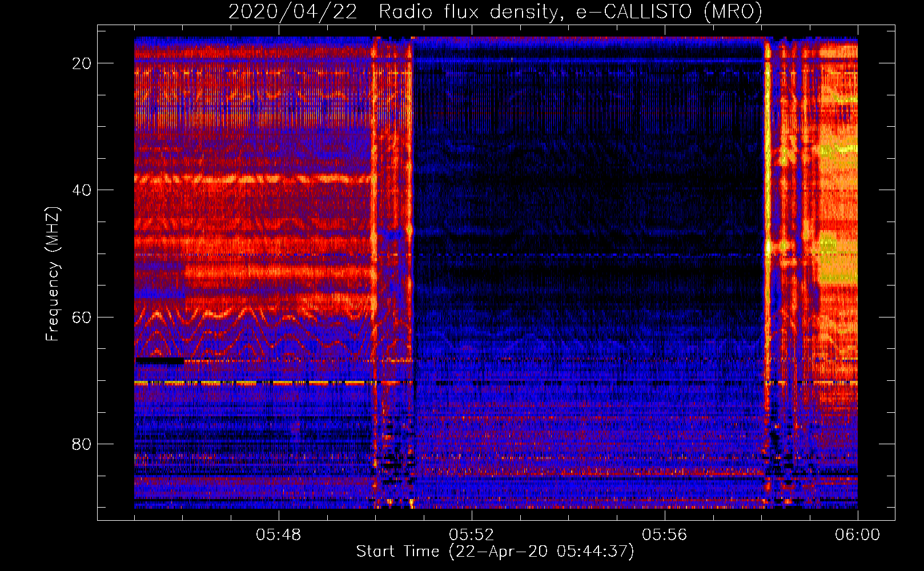Click the "06:00" time tick label
The width and height of the screenshot is (924, 571).
pos(857,535)
